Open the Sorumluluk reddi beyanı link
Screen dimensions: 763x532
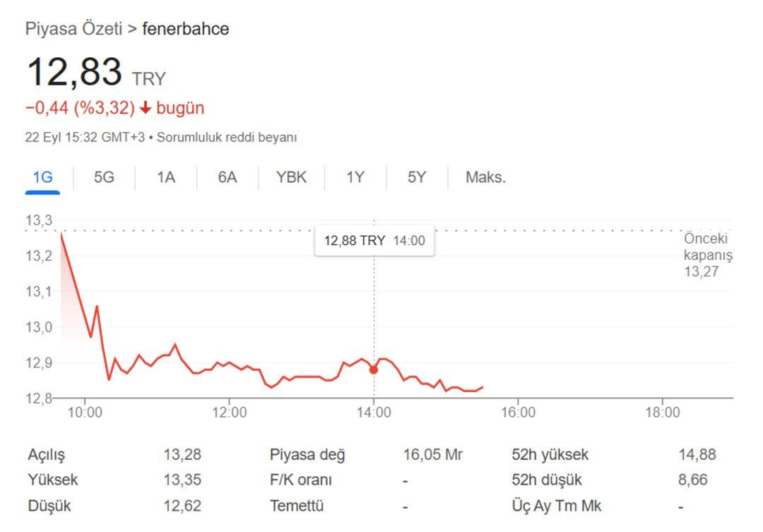227,137
